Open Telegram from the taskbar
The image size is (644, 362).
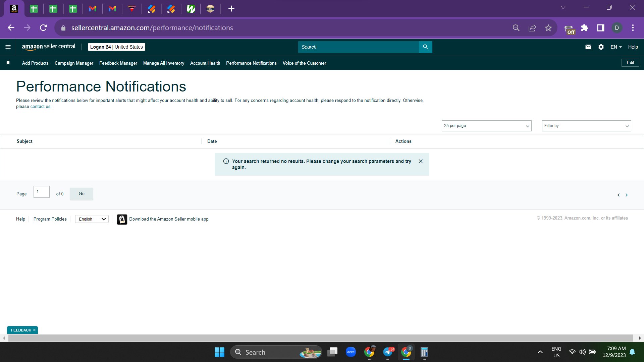click(388, 352)
